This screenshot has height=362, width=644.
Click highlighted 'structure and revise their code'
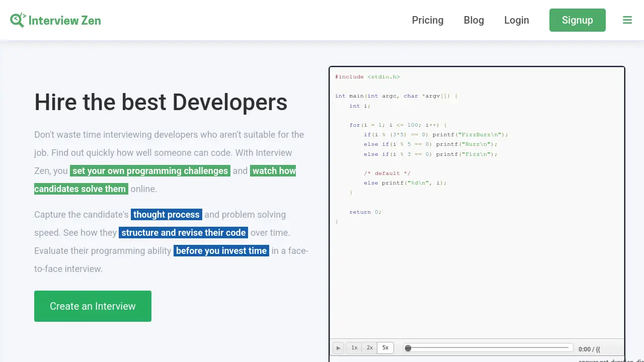pyautogui.click(x=184, y=233)
